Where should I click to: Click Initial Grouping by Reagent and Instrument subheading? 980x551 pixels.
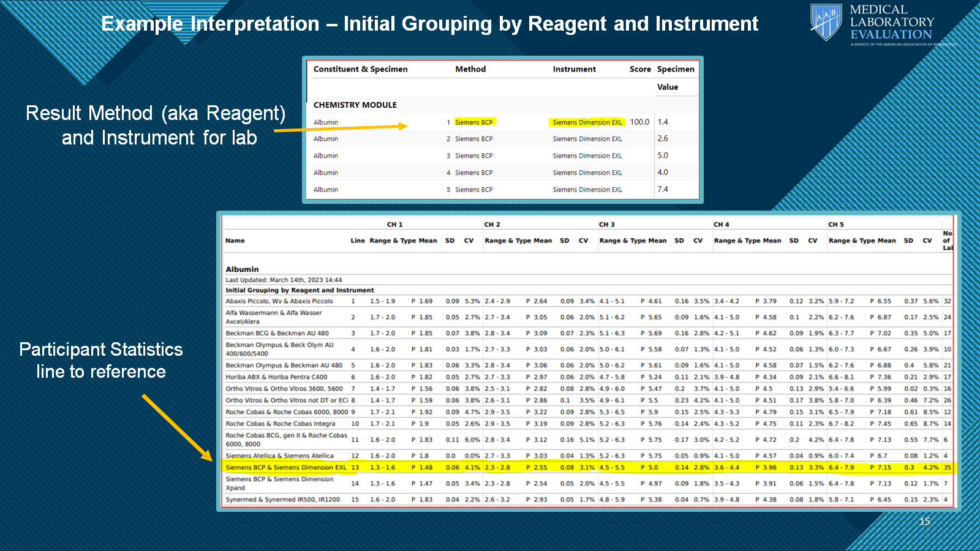(x=300, y=290)
